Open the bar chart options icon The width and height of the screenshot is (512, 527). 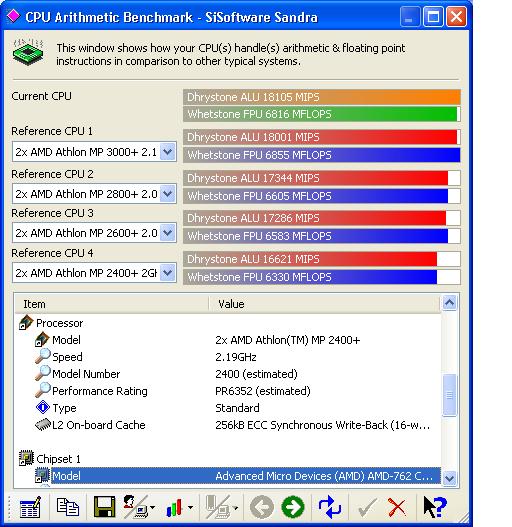(x=174, y=508)
